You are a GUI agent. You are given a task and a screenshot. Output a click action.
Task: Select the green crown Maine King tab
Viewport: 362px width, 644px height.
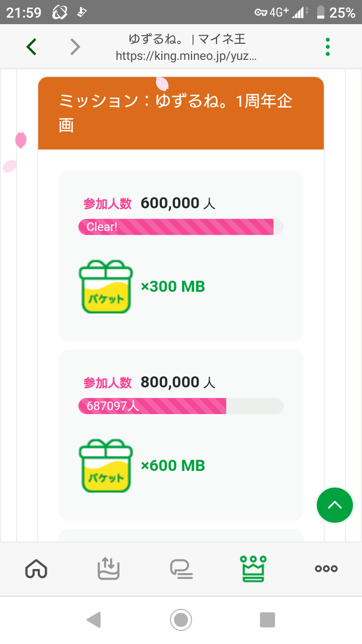tap(253, 569)
